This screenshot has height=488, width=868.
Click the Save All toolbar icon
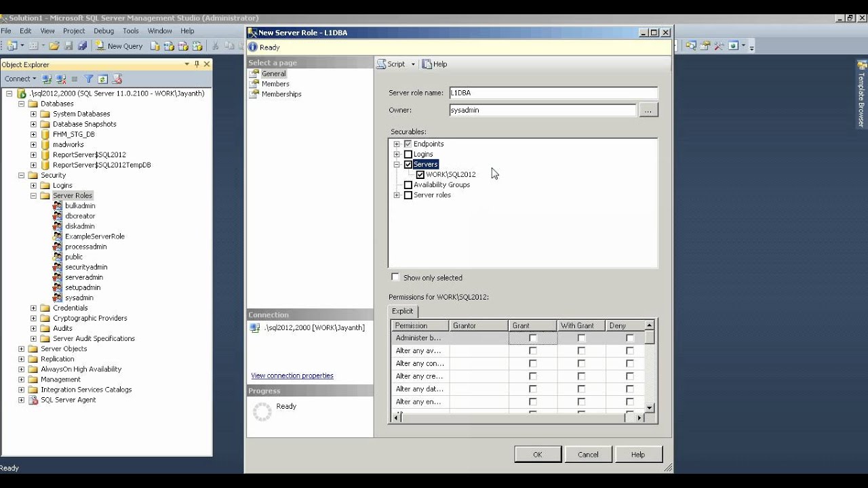click(82, 46)
